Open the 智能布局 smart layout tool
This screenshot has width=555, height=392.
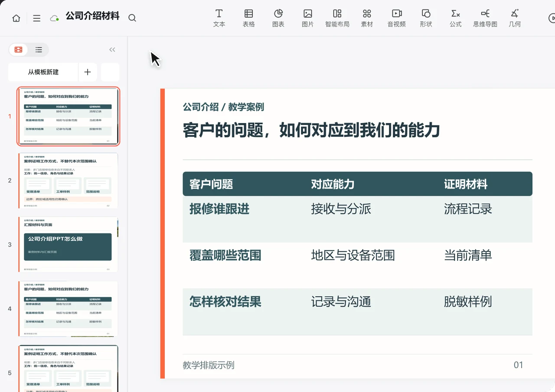click(337, 18)
